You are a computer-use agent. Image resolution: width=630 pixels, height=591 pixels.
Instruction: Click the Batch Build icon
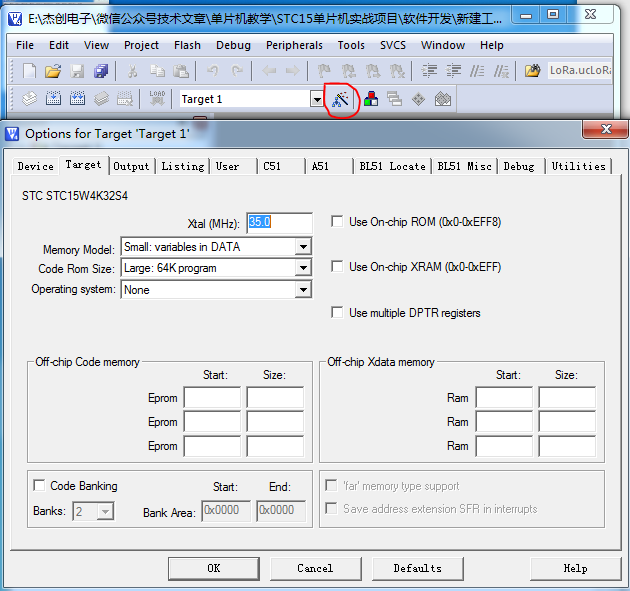pos(101,98)
